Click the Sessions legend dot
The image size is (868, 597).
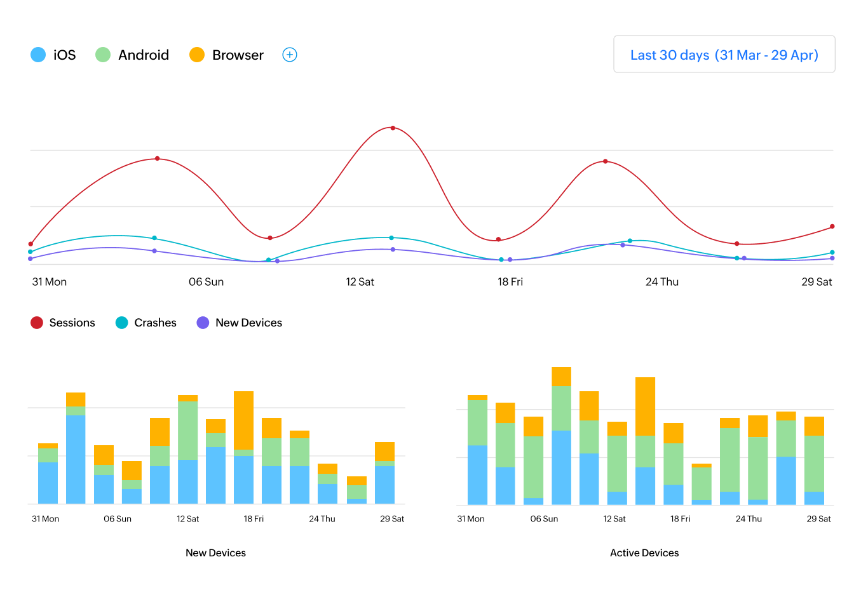pyautogui.click(x=36, y=323)
